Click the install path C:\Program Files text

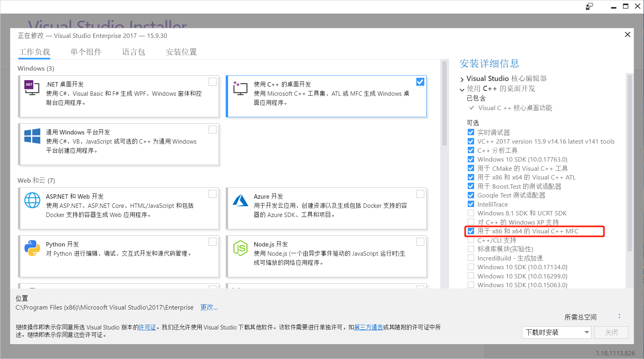coord(104,307)
